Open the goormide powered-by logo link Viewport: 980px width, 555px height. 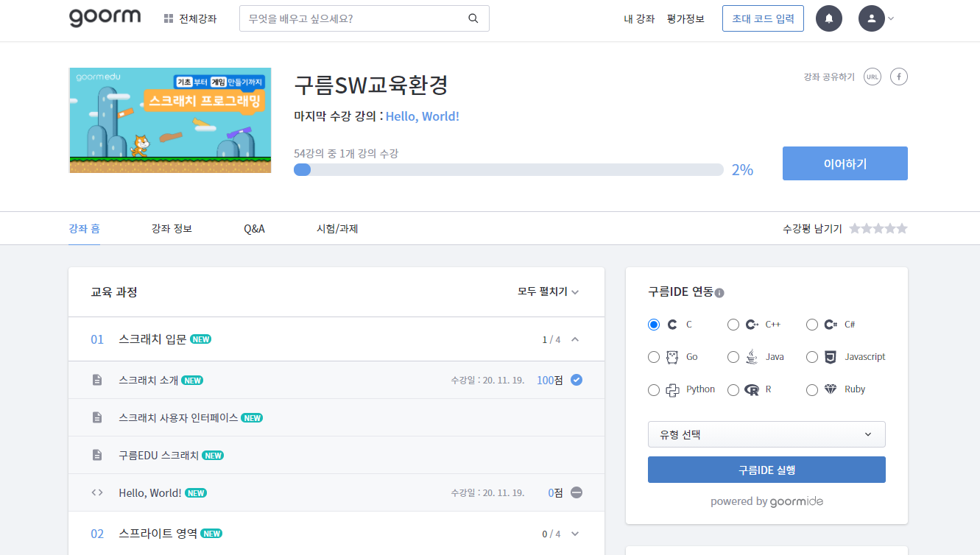[x=797, y=501]
